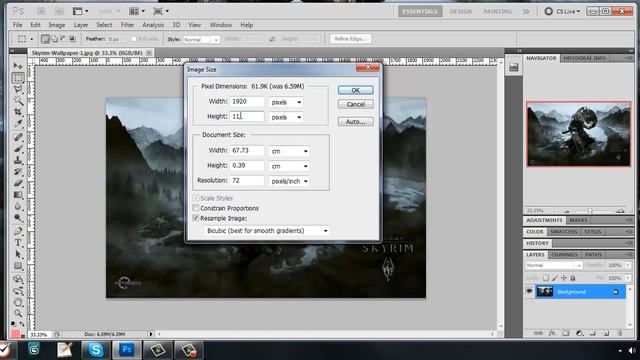Screen dimensions: 640x360
Task: Select the Crop tool
Action: pyautogui.click(x=18, y=112)
